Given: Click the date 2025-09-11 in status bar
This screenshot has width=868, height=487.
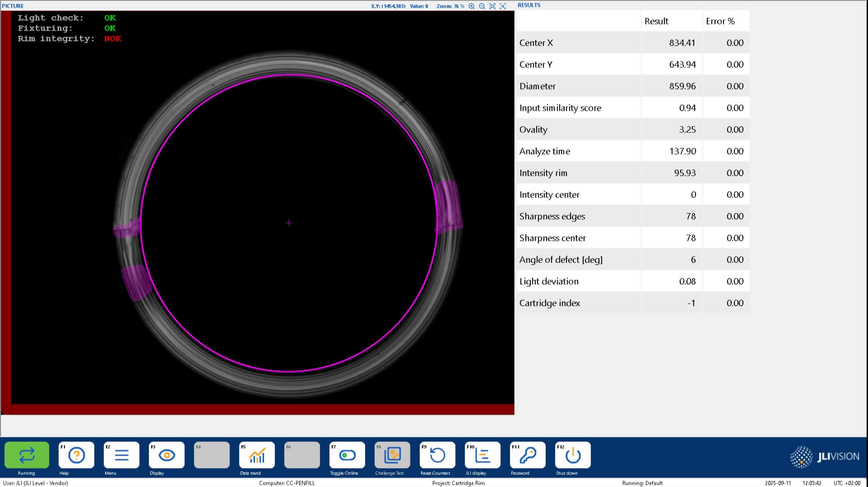Looking at the screenshot, I should coord(778,483).
